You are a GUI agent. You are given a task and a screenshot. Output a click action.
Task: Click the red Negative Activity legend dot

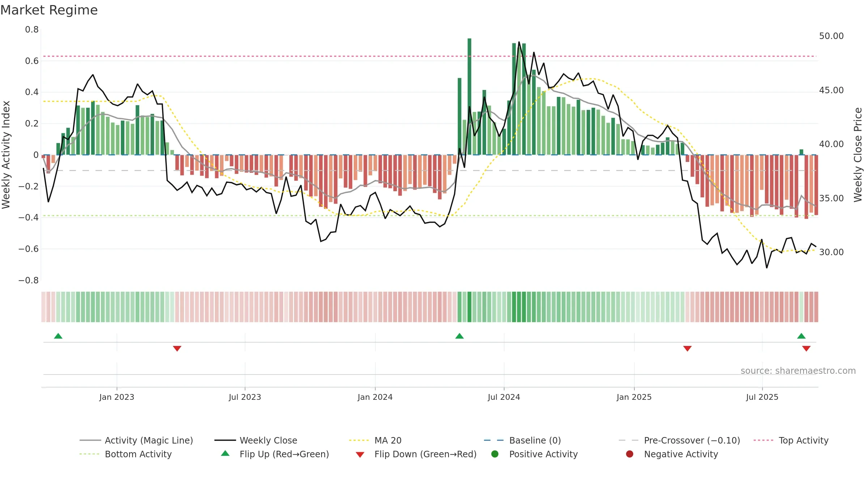[630, 454]
